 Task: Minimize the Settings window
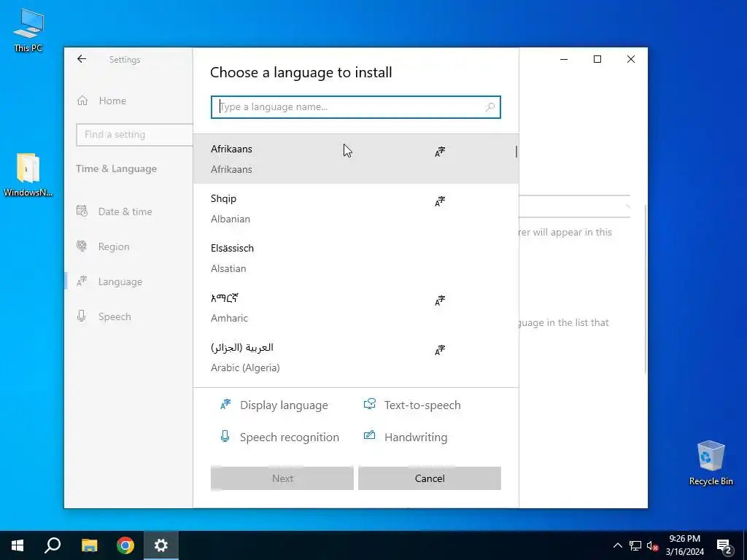coord(564,59)
